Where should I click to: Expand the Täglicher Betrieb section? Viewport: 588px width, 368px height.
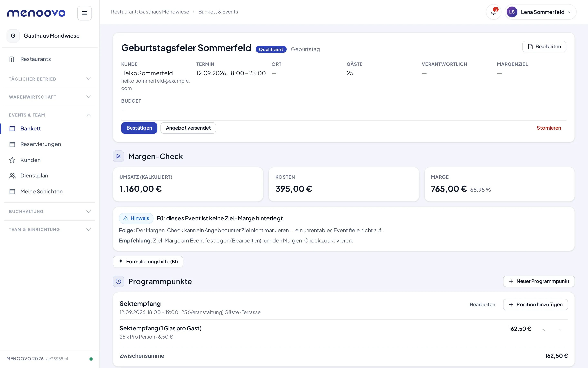point(50,79)
